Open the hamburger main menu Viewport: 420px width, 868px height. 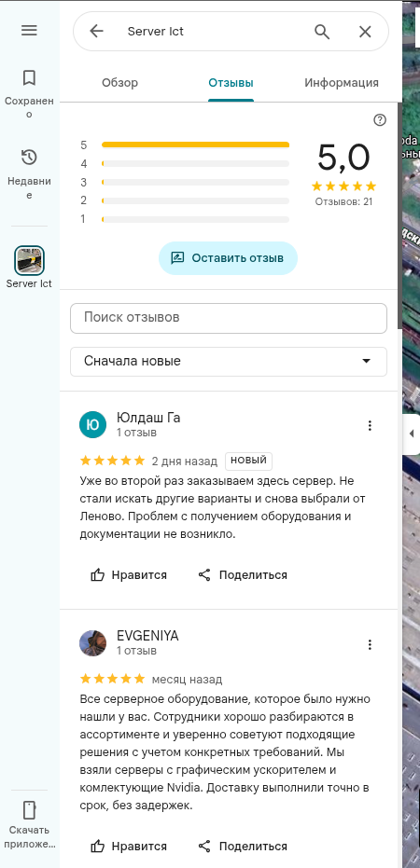[29, 31]
